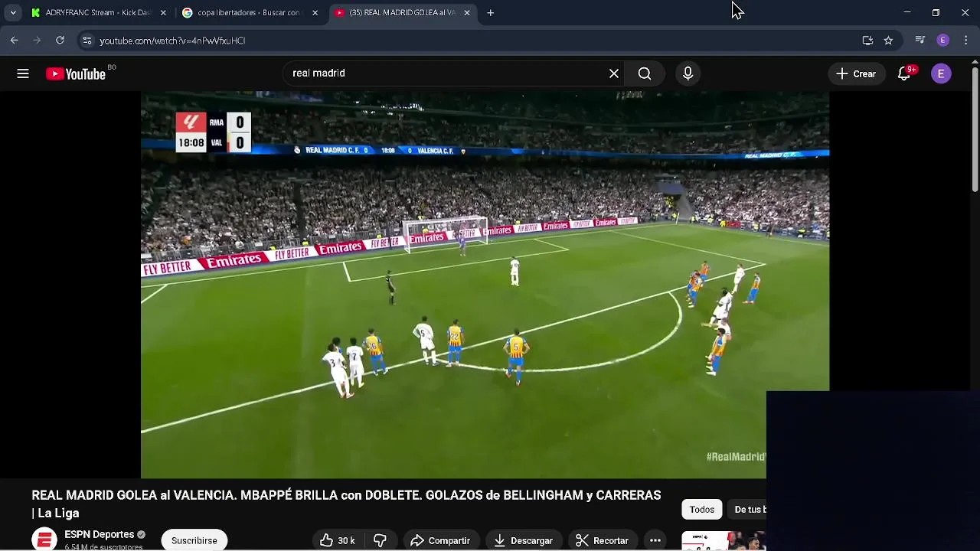This screenshot has height=551, width=980.
Task: Open more actions three-dot menu
Action: (655, 540)
